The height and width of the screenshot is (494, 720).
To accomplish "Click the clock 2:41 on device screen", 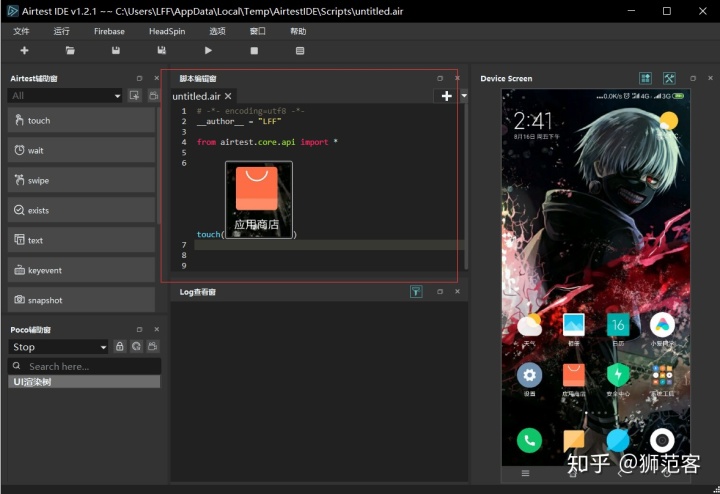I will point(533,121).
